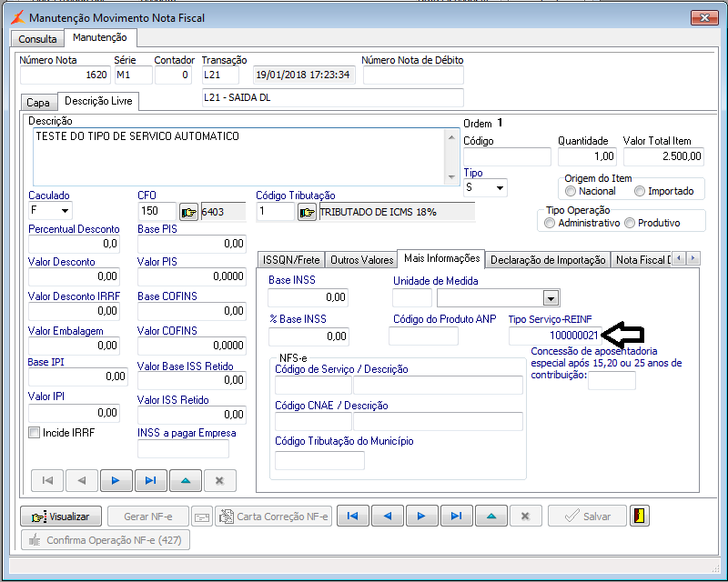Viewport: 728px width, 582px height.
Task: Click the small card icon after Gerar NF-e
Action: (x=201, y=516)
